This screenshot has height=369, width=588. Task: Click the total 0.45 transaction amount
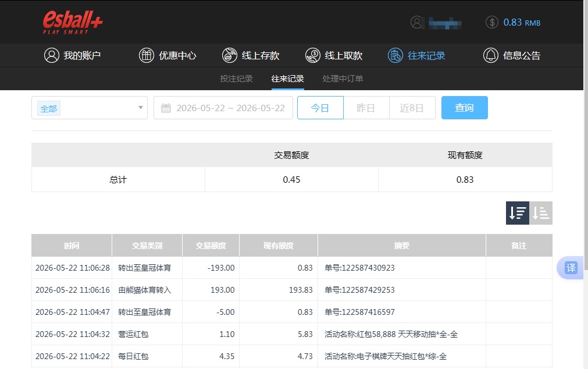pos(291,179)
